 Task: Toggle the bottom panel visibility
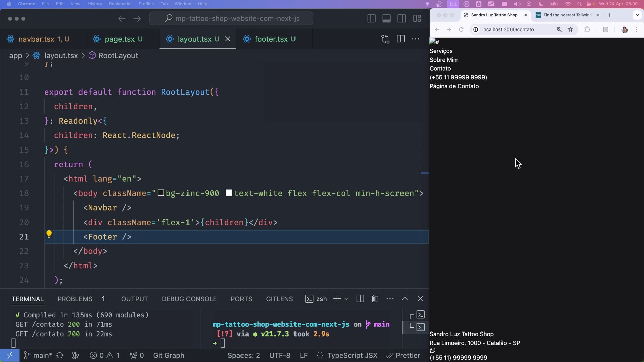click(x=386, y=19)
